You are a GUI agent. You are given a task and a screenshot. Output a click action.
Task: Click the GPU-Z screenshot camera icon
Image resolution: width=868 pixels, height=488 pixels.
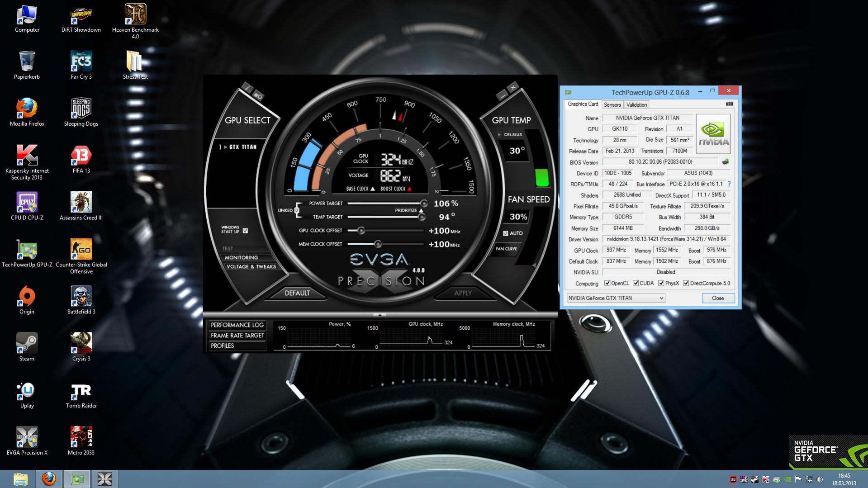[x=729, y=104]
